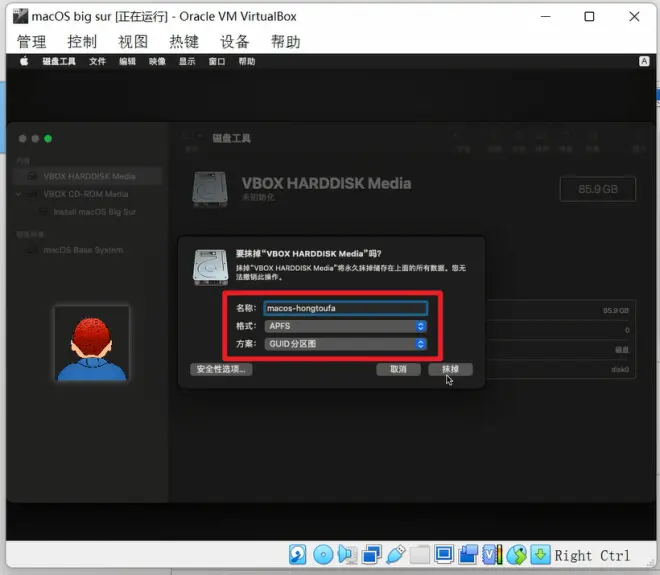Open the guest 磁盘工具 menu

pos(59,61)
